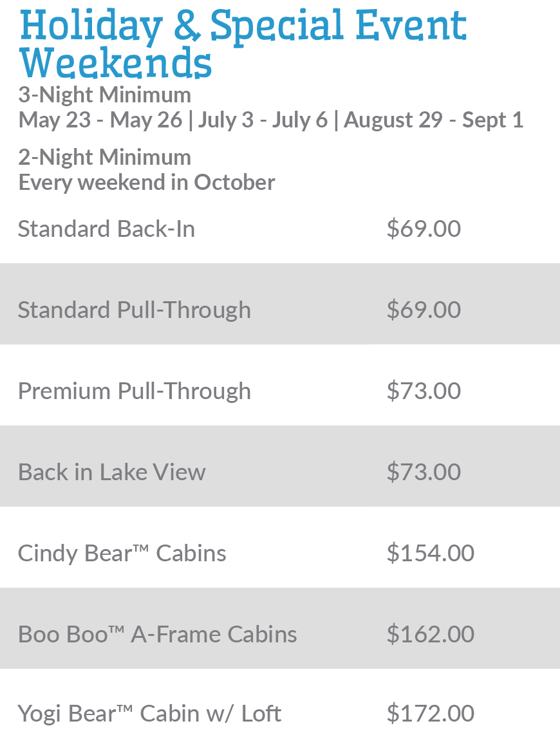Click the Back in Lake View $73.00 price
This screenshot has height=746, width=560.
(x=424, y=472)
